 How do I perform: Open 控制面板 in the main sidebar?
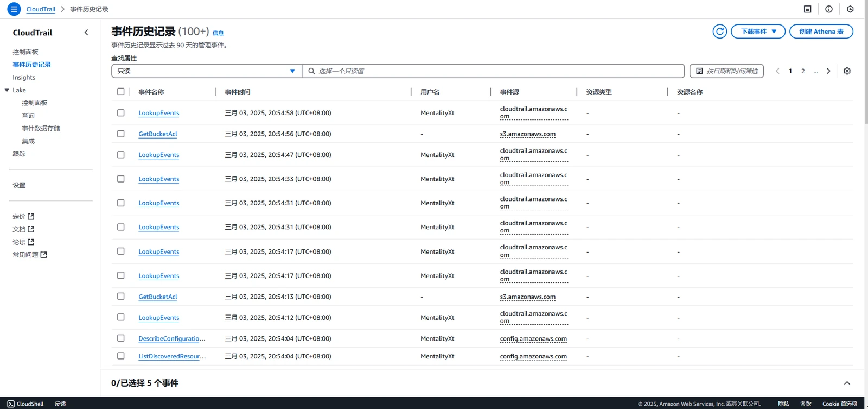coord(25,52)
